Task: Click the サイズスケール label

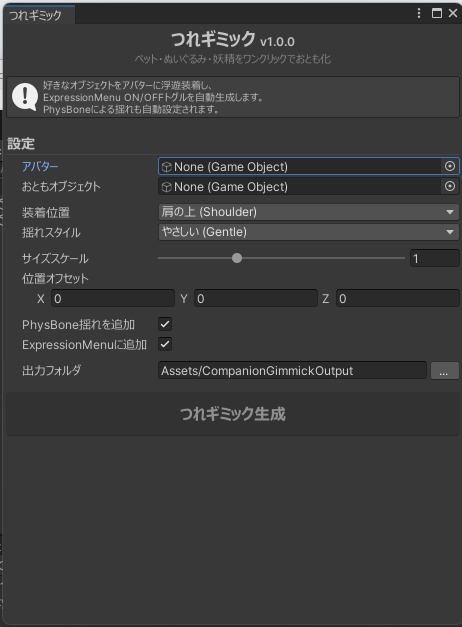Action: click(x=55, y=258)
